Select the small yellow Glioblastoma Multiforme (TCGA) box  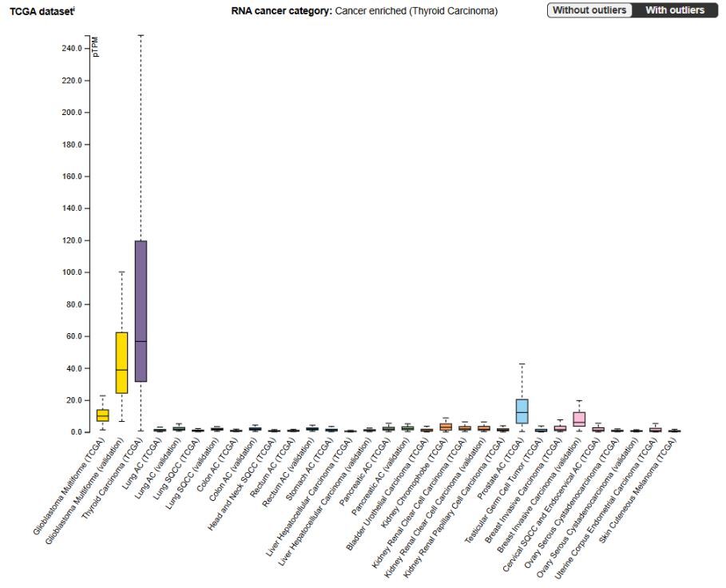pos(102,415)
